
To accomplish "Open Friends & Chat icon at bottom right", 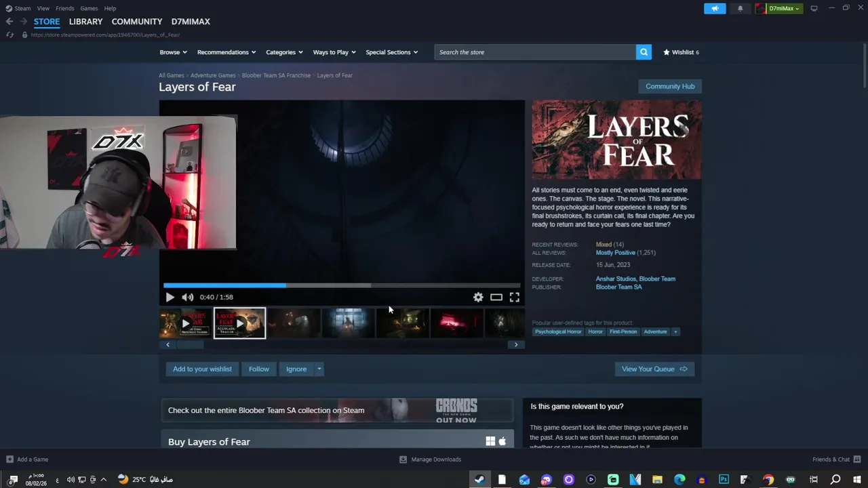I will [857, 460].
